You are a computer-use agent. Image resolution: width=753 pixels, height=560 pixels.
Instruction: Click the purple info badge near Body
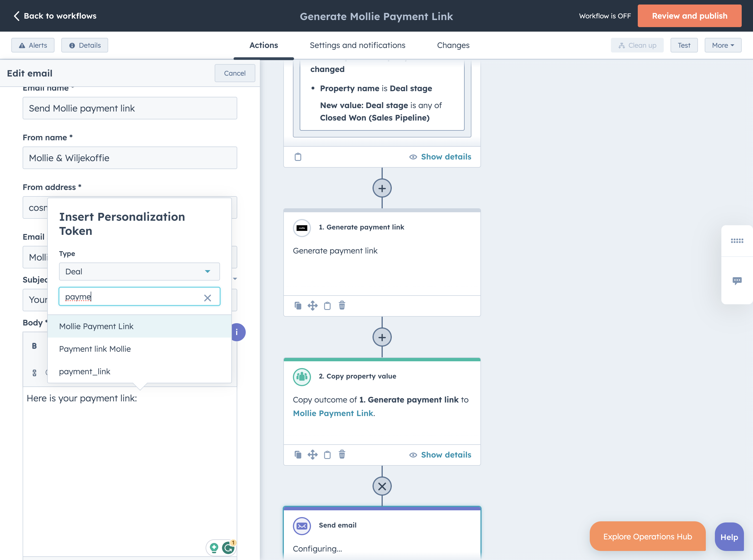238,332
